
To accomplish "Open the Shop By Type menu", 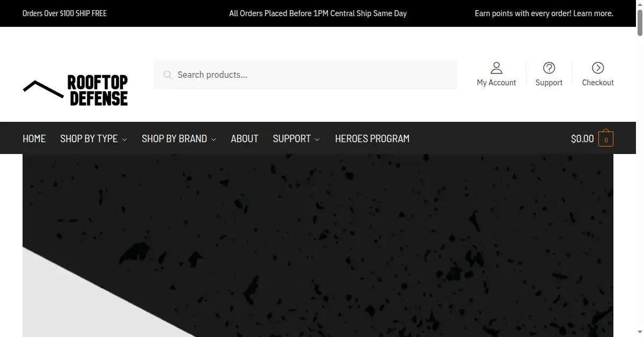I will [93, 138].
